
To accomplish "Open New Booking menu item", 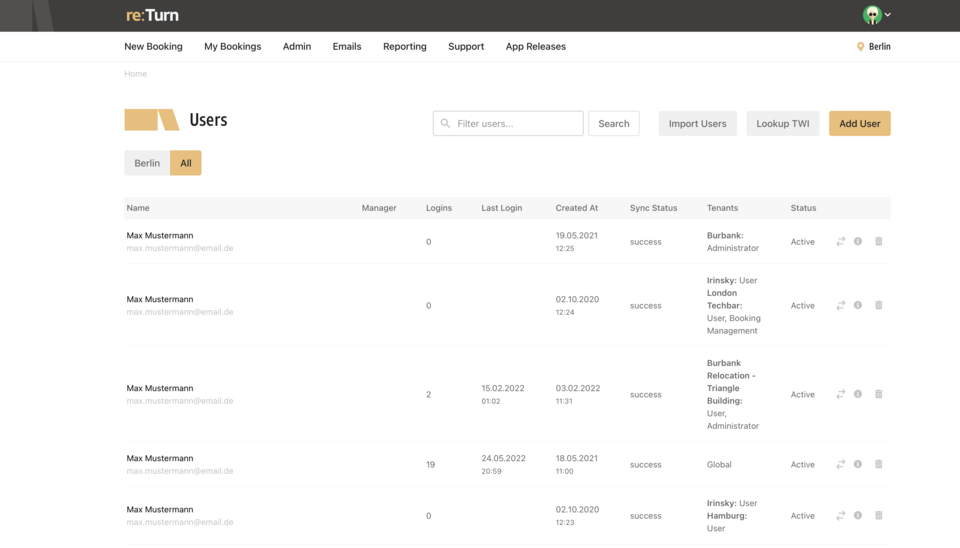I will coord(153,47).
